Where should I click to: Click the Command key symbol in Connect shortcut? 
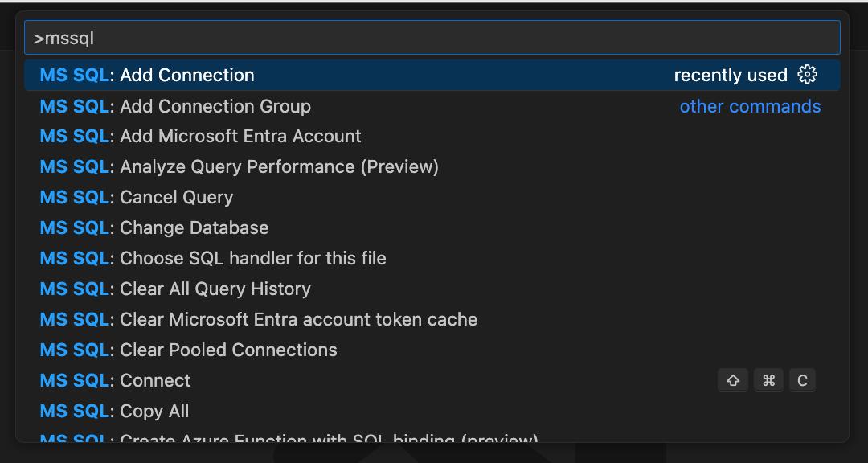(x=768, y=381)
